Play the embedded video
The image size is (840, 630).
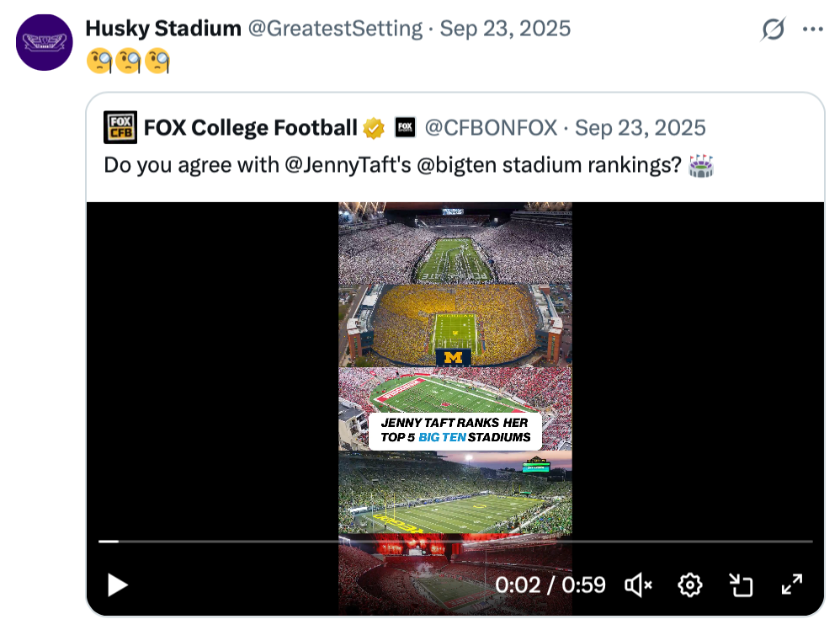click(118, 585)
